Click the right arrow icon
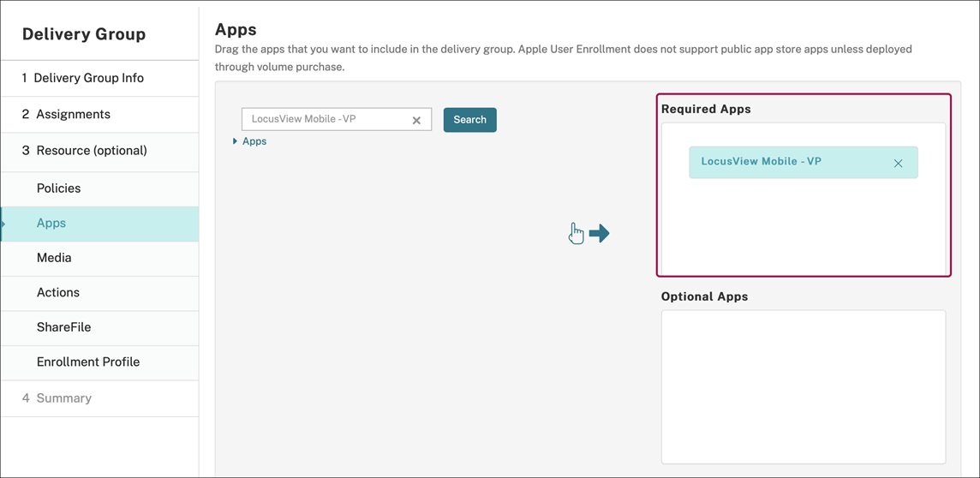The height and width of the screenshot is (478, 980). coord(600,233)
